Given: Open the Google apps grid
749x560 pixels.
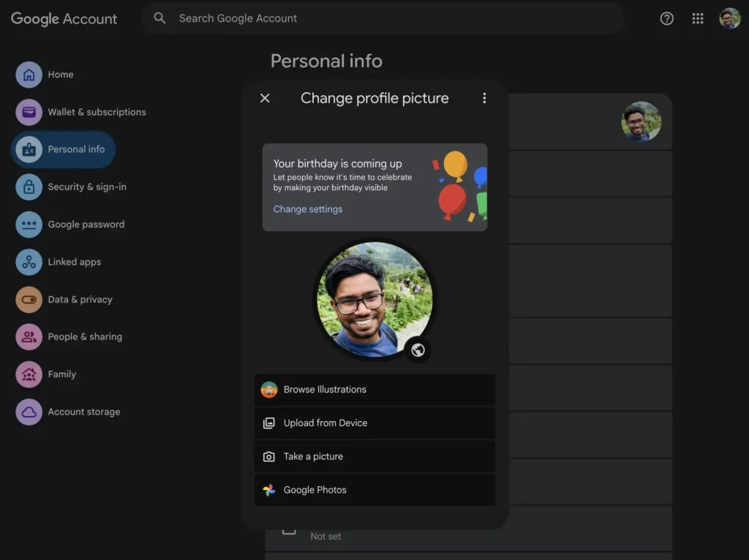Looking at the screenshot, I should [x=698, y=18].
